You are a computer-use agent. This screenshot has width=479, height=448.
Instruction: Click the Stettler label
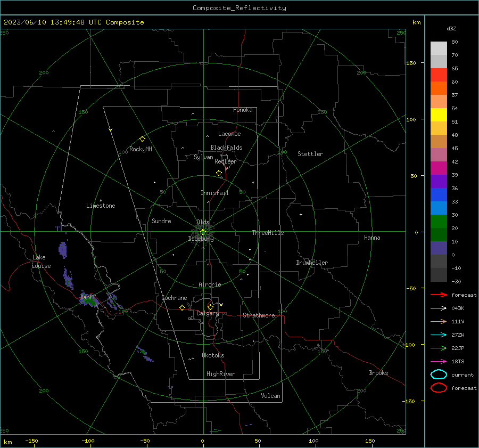coord(310,154)
